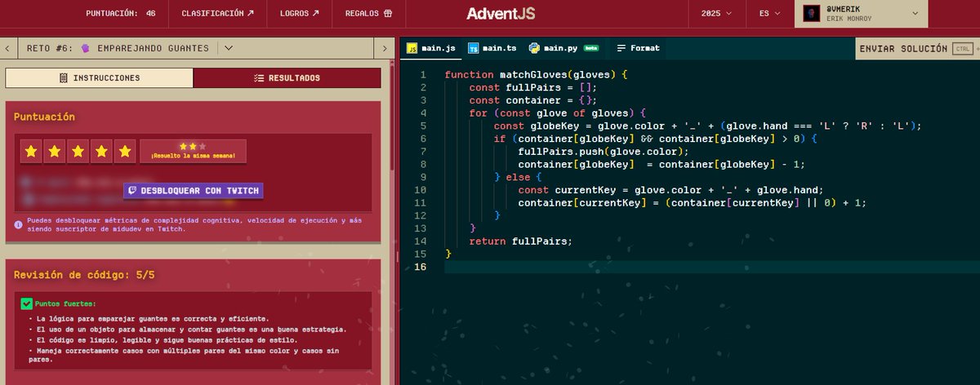Click the purple glove challenge icon
Screen dimensions: 980x385
85,48
